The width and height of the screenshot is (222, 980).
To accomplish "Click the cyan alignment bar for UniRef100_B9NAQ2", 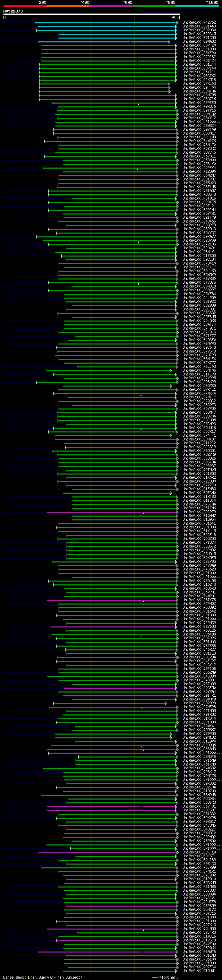I will pyautogui.click(x=104, y=42).
